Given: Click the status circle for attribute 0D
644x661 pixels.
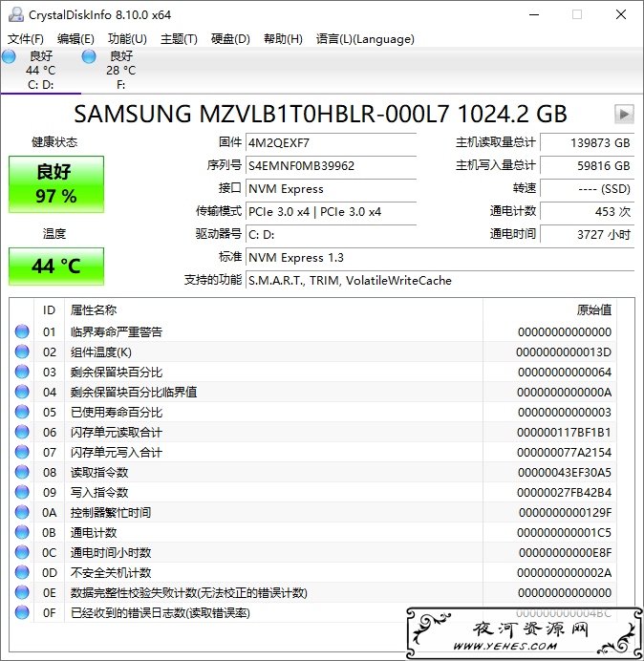Looking at the screenshot, I should tap(22, 572).
